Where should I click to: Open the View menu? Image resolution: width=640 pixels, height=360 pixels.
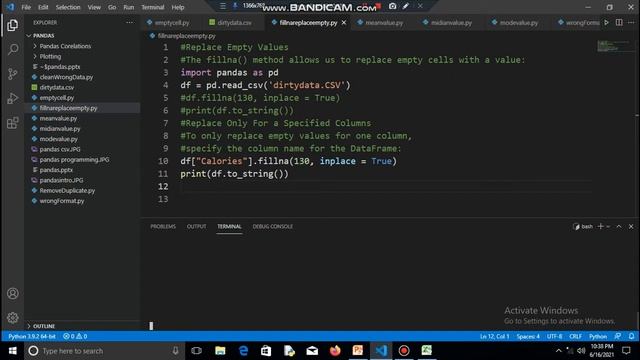94,7
